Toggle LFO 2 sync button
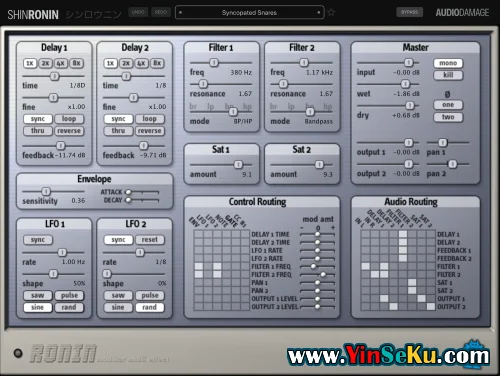This screenshot has height=376, width=500. pyautogui.click(x=118, y=240)
